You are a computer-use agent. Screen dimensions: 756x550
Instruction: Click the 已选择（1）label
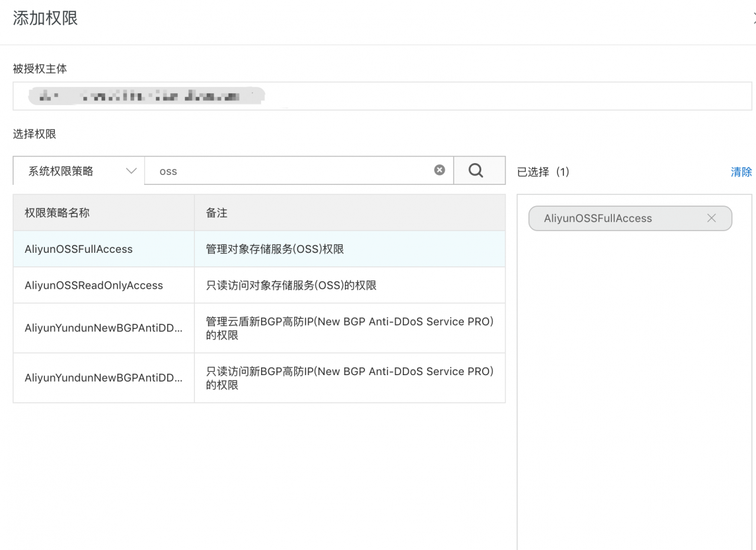click(543, 172)
